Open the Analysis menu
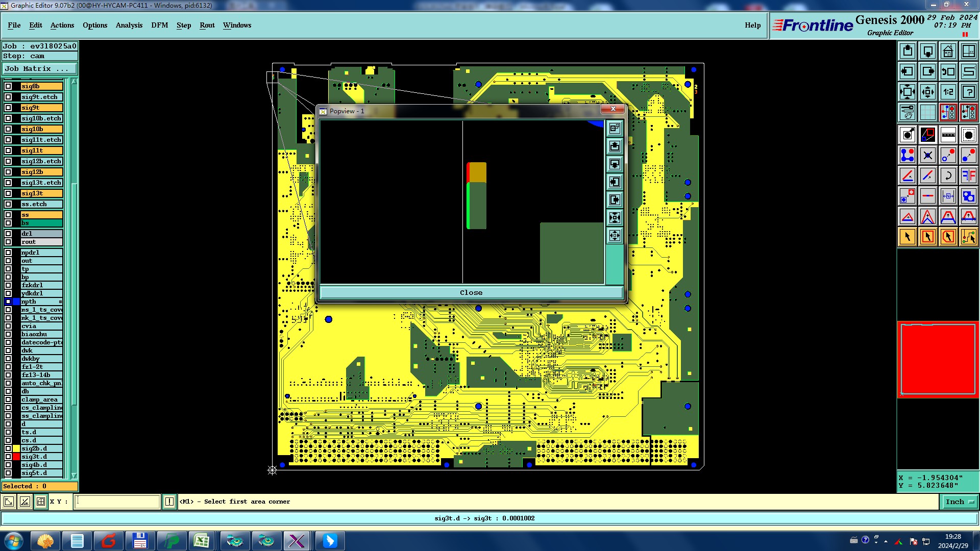 [x=129, y=25]
